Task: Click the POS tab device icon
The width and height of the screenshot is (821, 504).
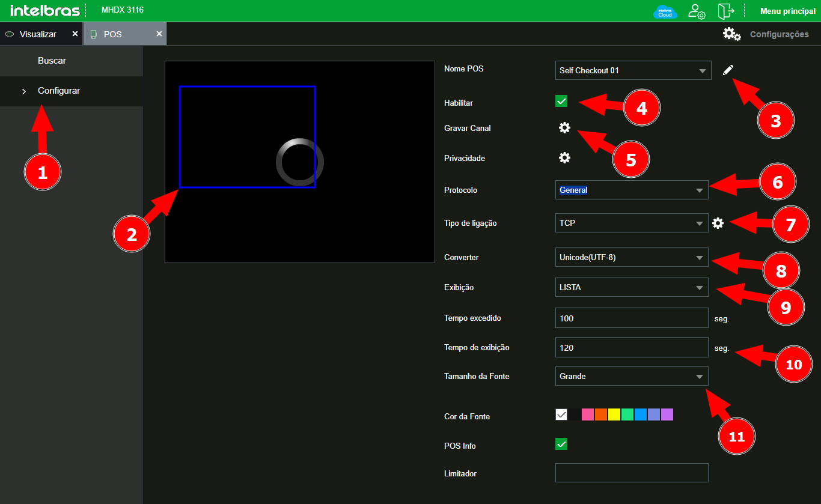Action: tap(94, 34)
